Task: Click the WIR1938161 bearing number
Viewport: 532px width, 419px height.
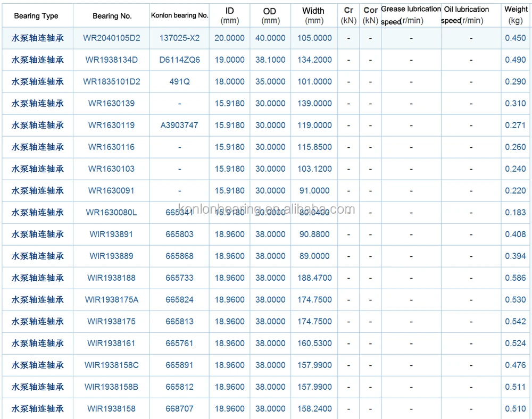Action: point(112,343)
